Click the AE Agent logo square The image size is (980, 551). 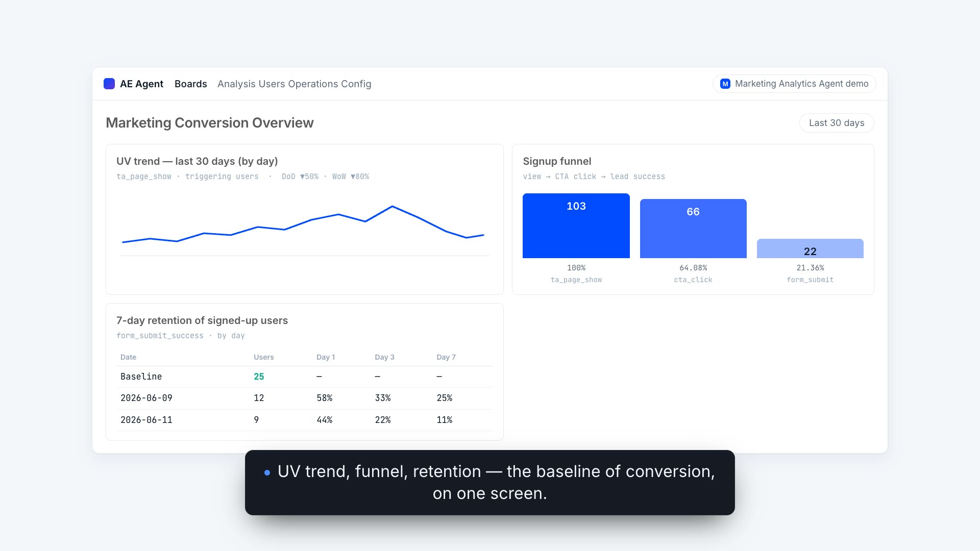[x=109, y=84]
